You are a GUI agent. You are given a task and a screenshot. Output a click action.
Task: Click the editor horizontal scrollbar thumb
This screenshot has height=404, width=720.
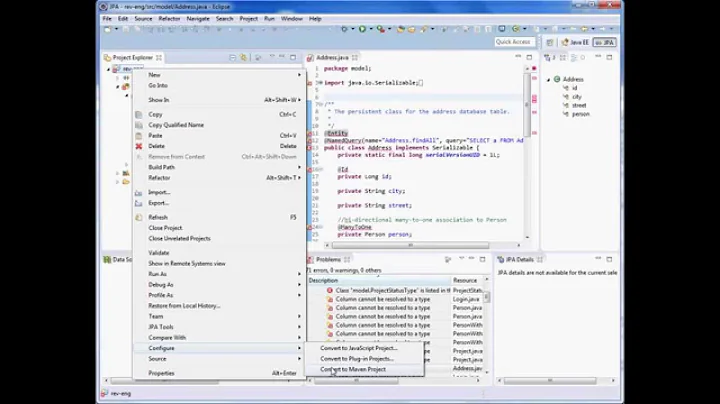(410, 245)
